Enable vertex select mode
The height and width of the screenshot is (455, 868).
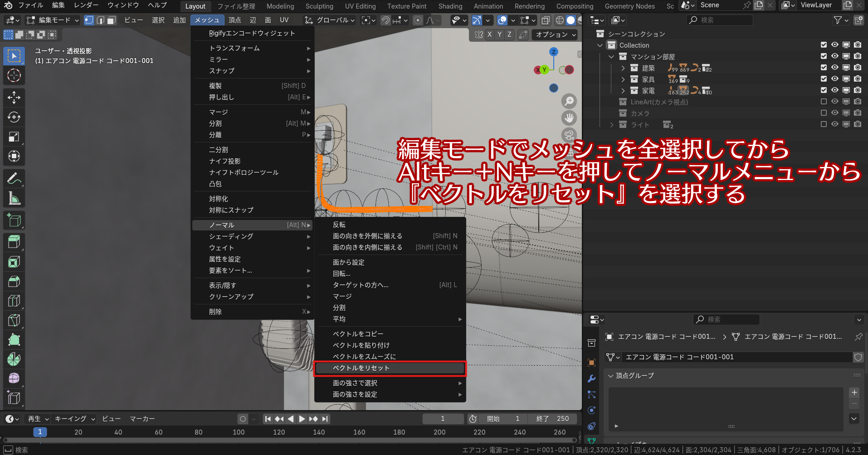[x=89, y=20]
